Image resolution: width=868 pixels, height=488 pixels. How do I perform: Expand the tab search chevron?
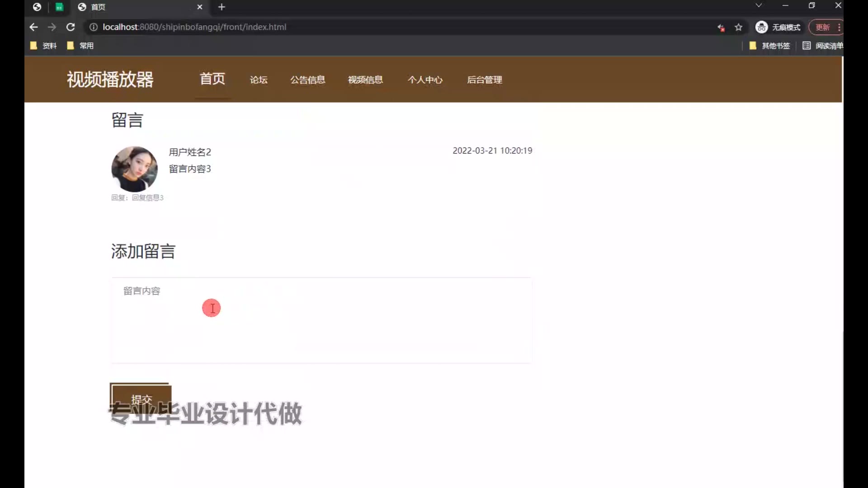(x=759, y=5)
